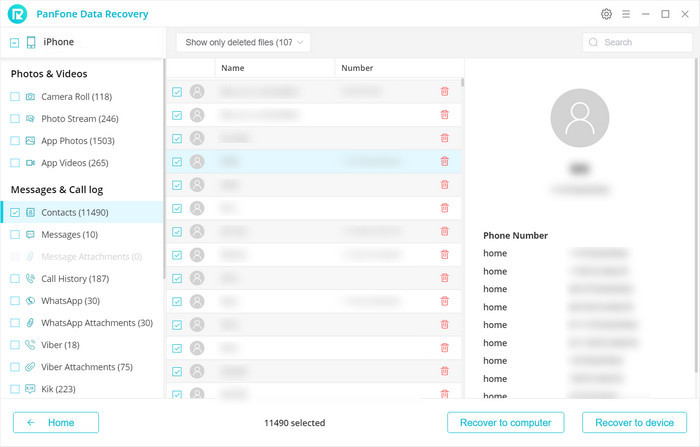Select the 'Camera Roll (118)' category label

76,96
